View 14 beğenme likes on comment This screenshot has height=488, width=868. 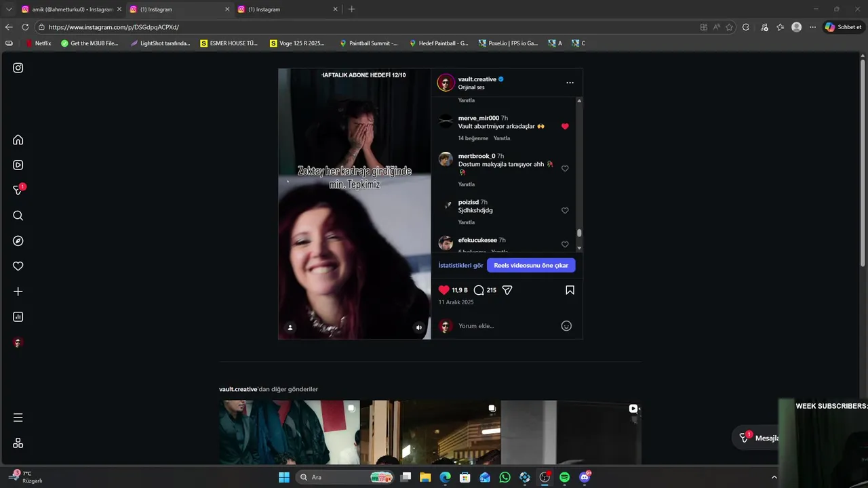coord(473,138)
